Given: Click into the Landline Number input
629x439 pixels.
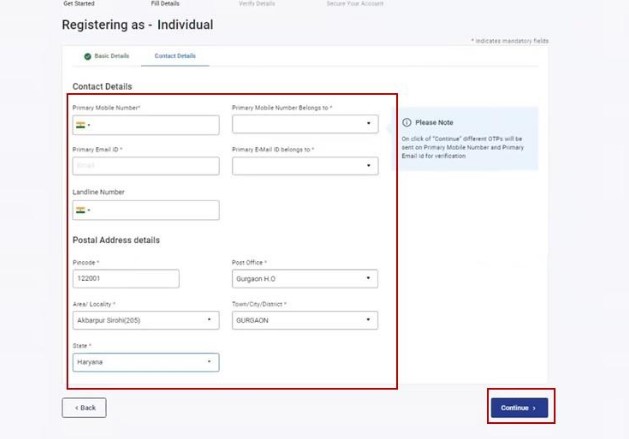Looking at the screenshot, I should [x=146, y=210].
